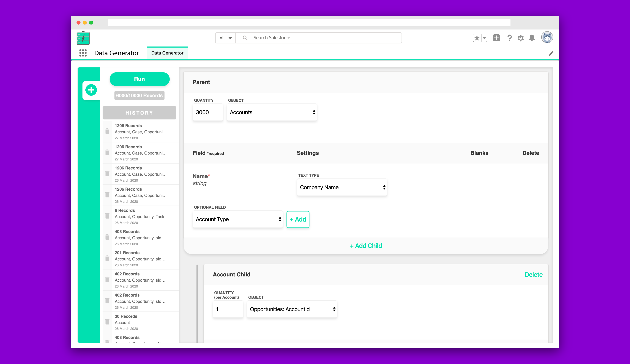Open Setup using the gear icon
Viewport: 630px width, 364px height.
tap(521, 38)
